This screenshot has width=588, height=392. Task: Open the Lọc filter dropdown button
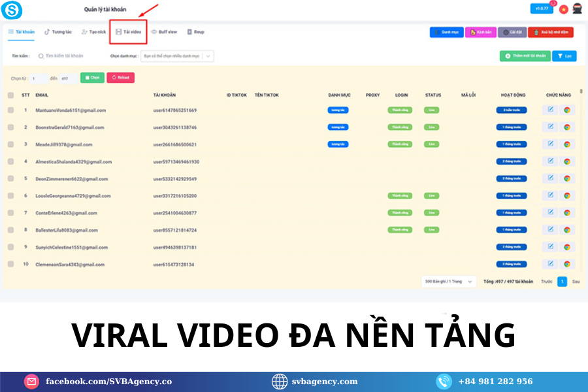click(x=564, y=56)
